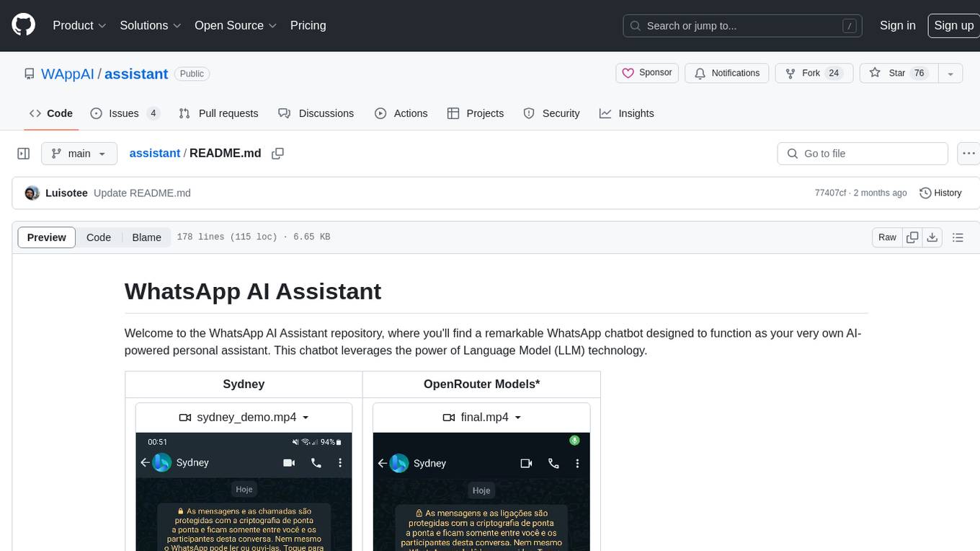Switch to the Projects tab
The image size is (980, 551).
pos(476,113)
